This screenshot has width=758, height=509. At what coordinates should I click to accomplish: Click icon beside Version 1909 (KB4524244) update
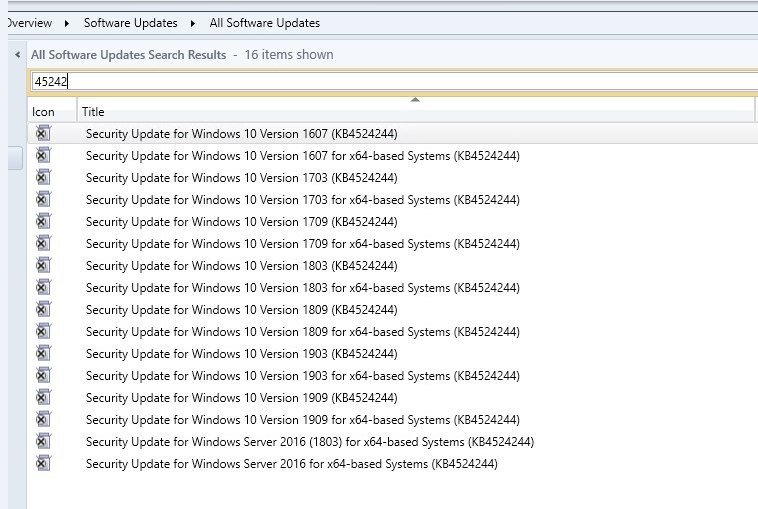click(43, 397)
